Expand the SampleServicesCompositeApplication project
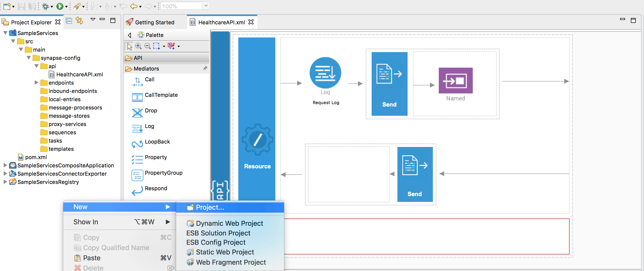The image size is (644, 271). pyautogui.click(x=5, y=165)
